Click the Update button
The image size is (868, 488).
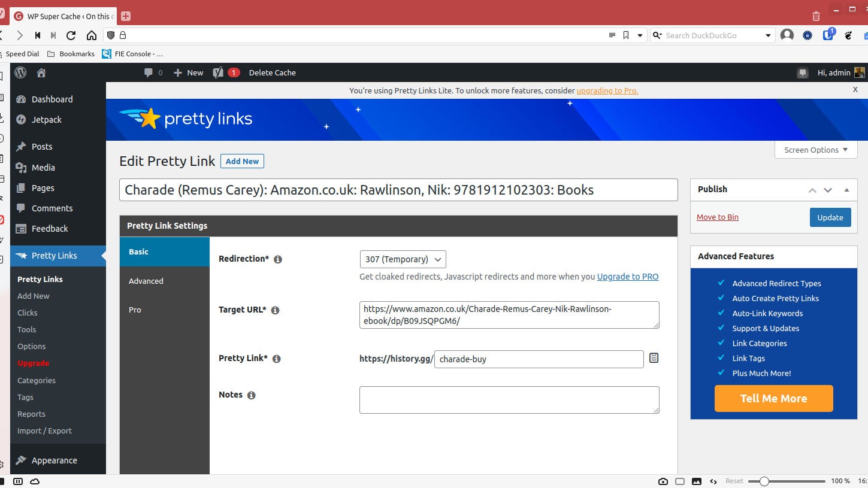(x=830, y=217)
